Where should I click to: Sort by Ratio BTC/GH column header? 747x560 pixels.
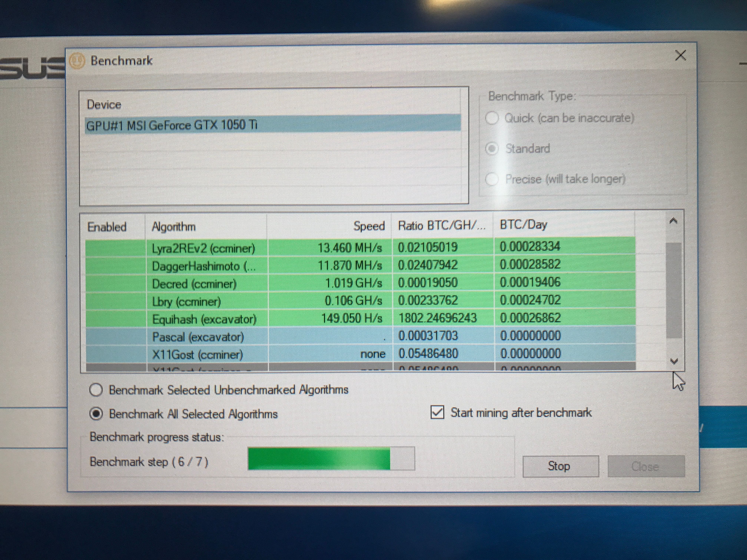click(x=442, y=225)
